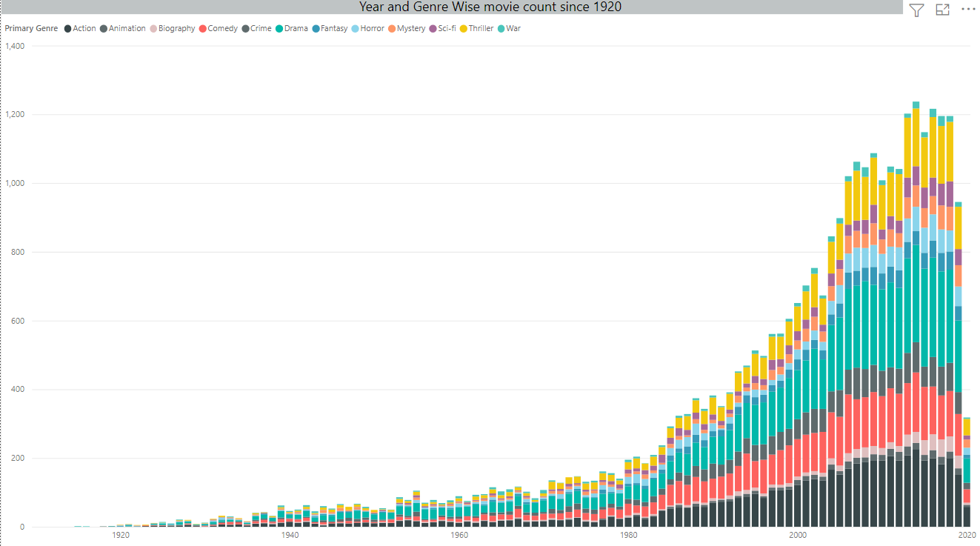980x546 pixels.
Task: Open the filter icon on visual header
Action: tap(916, 10)
